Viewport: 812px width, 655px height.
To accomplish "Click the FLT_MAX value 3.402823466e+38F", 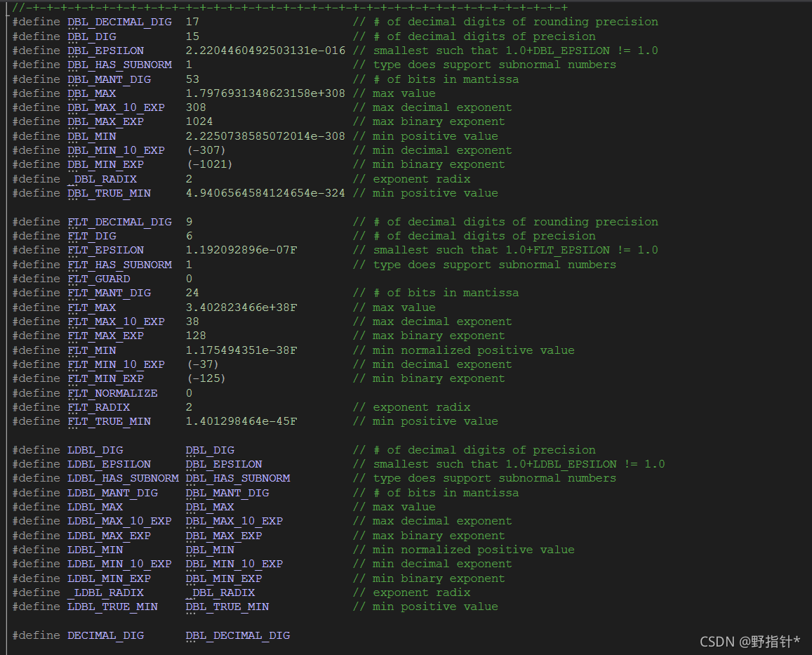I will [x=241, y=307].
